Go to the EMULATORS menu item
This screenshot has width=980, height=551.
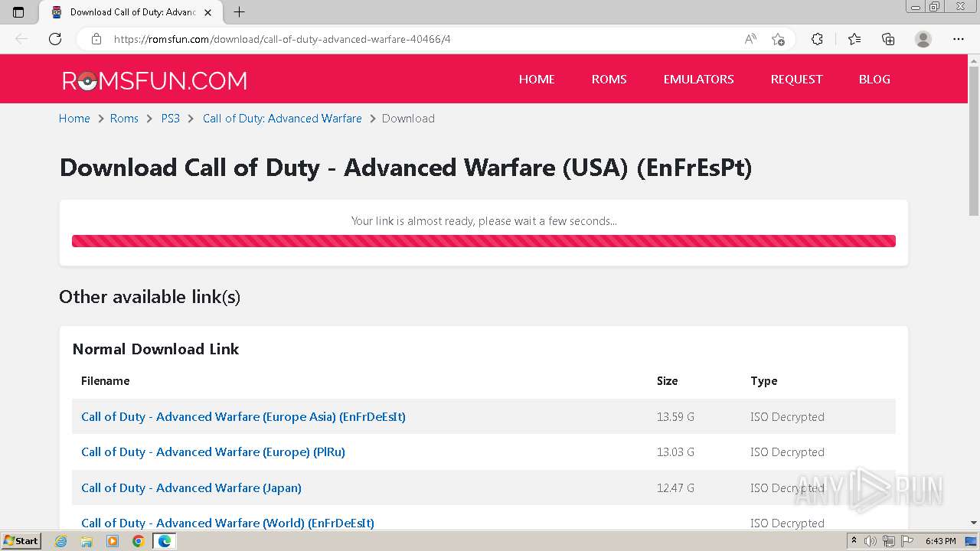click(x=698, y=79)
